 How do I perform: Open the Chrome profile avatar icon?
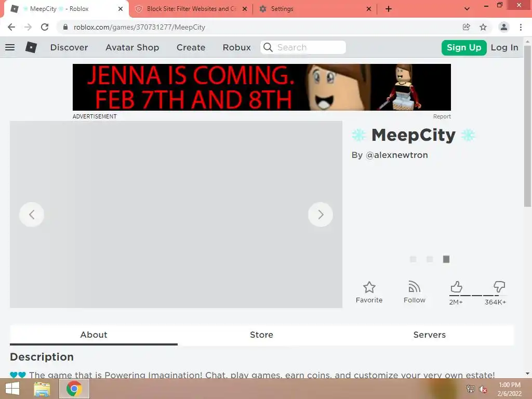[504, 27]
